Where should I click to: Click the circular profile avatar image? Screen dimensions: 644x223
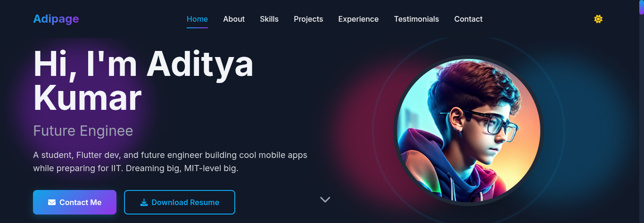[469, 131]
